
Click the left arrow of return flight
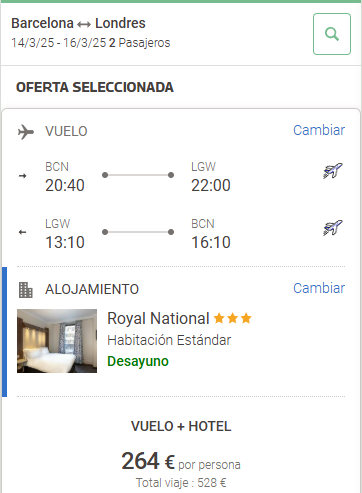pyautogui.click(x=22, y=232)
